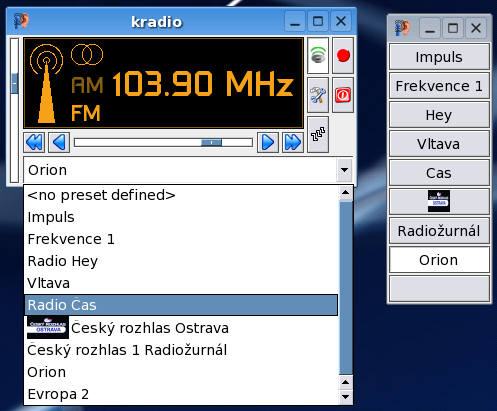Screen dimensions: 497x411
Task: Click the frequency seek slider handle
Action: 211,143
